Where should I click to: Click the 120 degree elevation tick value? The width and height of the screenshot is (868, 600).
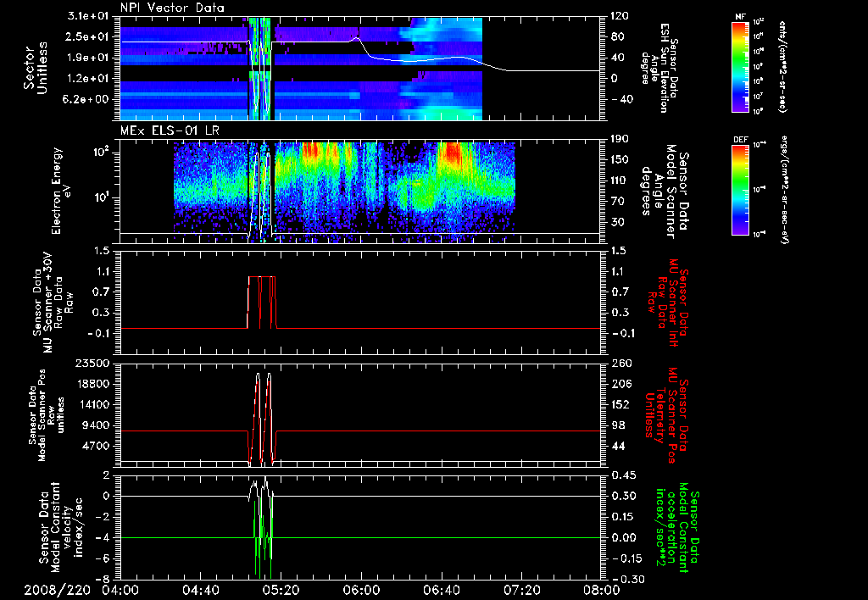click(x=620, y=16)
